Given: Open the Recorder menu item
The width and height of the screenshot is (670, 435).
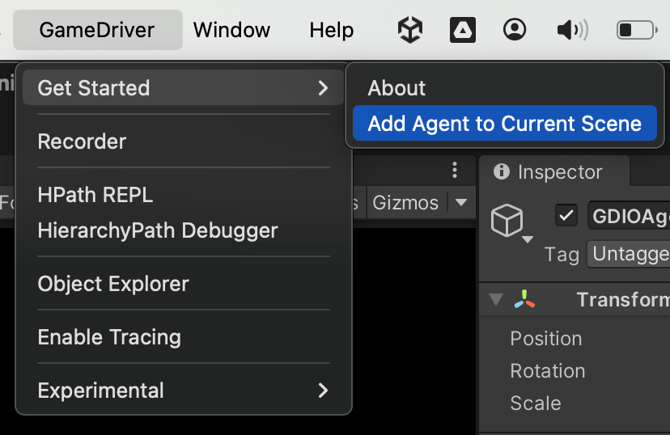Looking at the screenshot, I should pyautogui.click(x=82, y=142).
